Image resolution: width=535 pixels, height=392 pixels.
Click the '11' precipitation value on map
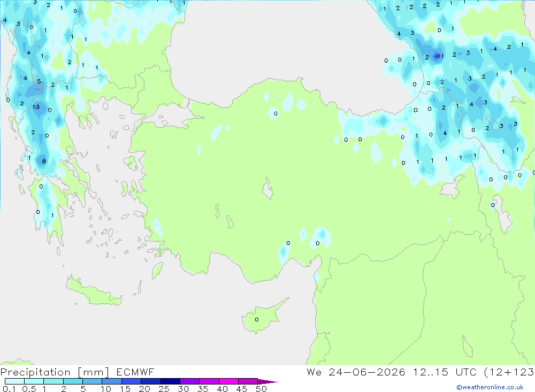point(440,56)
